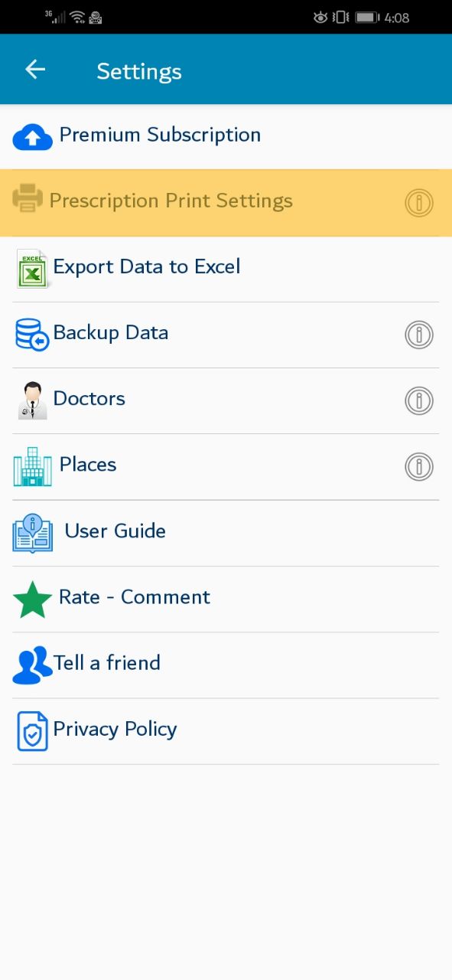The height and width of the screenshot is (980, 452).
Task: Click the Places building icon
Action: pos(33,466)
